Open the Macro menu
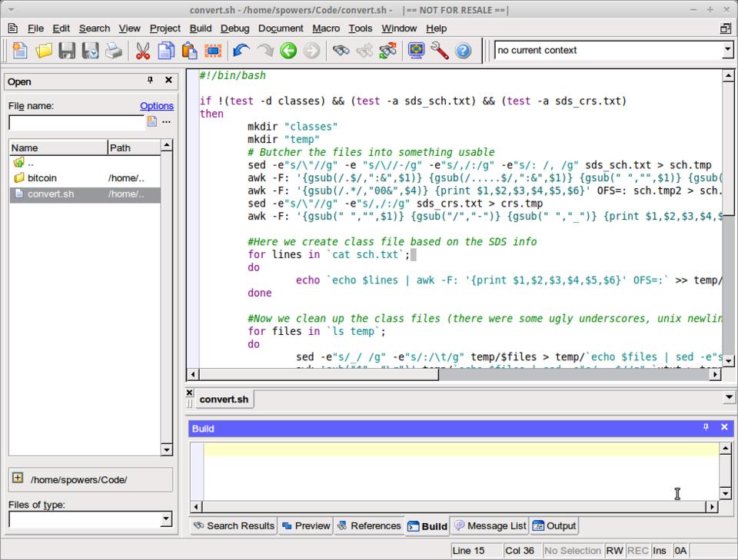 pyautogui.click(x=326, y=28)
